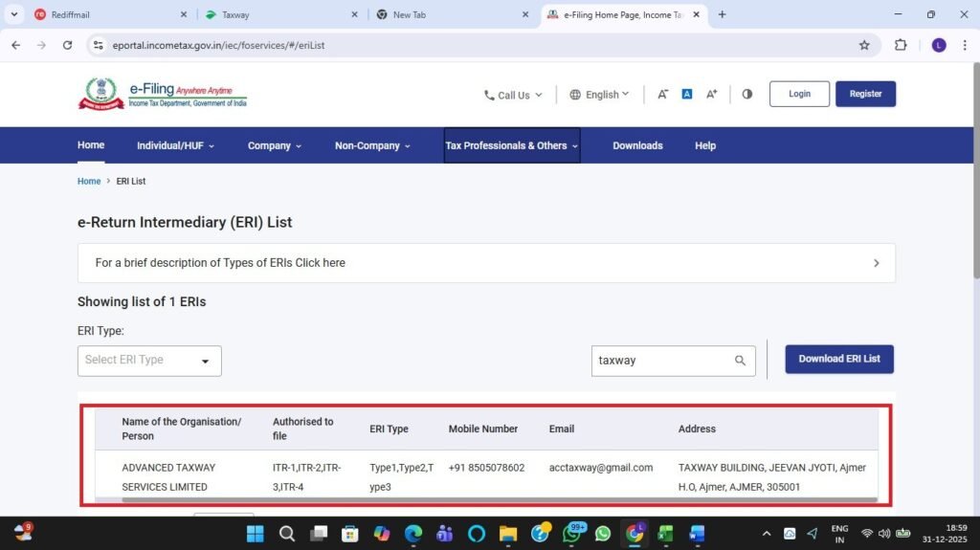Screen dimensions: 980x550
Task: Click the page vertical scrollbar
Action: (975, 172)
